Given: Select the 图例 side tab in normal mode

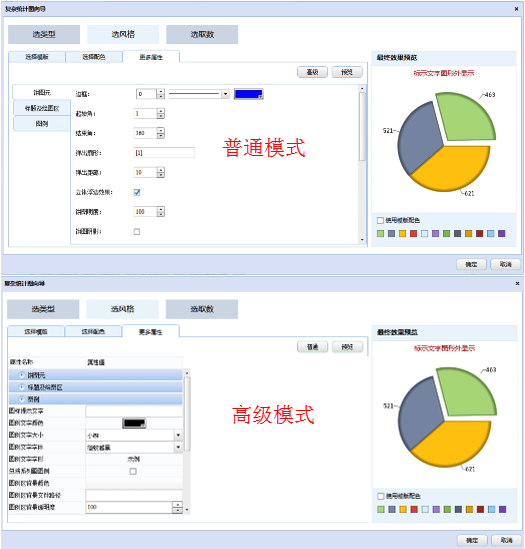Looking at the screenshot, I should point(42,124).
